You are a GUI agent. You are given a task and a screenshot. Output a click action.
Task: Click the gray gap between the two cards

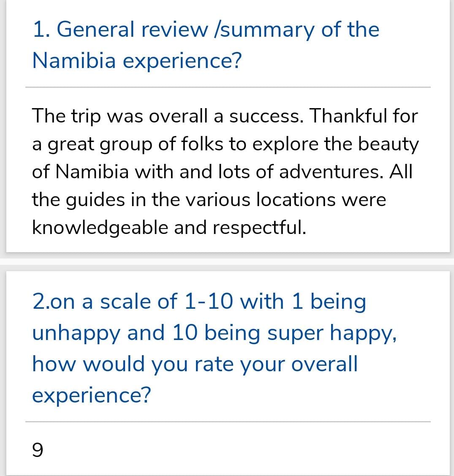pyautogui.click(x=227, y=262)
